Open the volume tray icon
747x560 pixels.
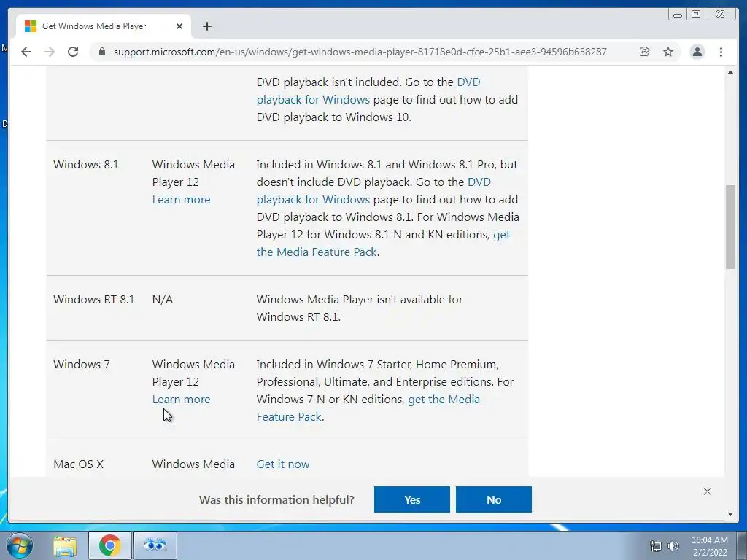click(673, 546)
